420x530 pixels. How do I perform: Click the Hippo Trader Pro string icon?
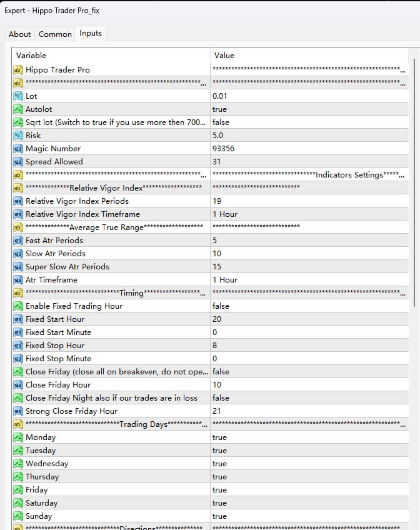pos(17,70)
